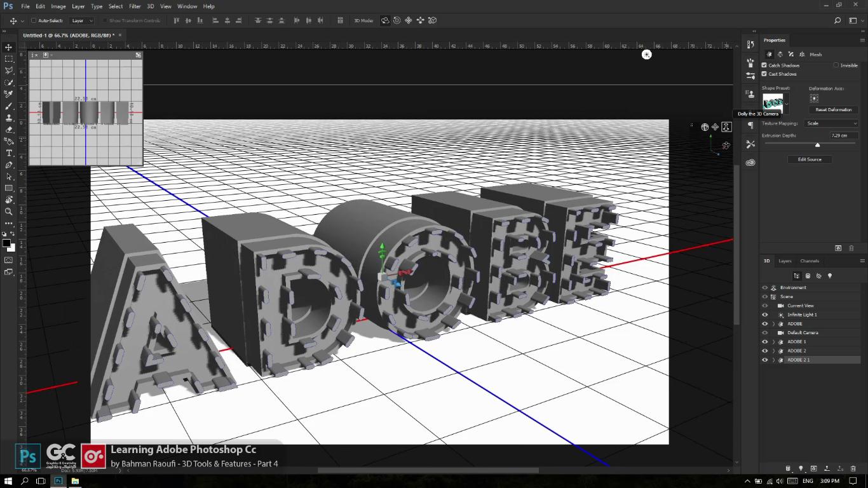Hide Infinite Light 1 visibility eye
This screenshot has height=488, width=868.
click(765, 315)
